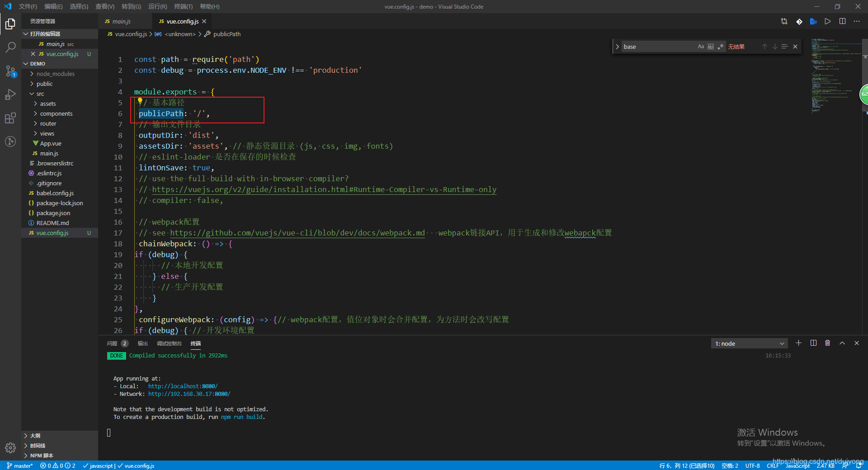Switch to the main.js editor tab
Image resolution: width=868 pixels, height=470 pixels.
[122, 21]
